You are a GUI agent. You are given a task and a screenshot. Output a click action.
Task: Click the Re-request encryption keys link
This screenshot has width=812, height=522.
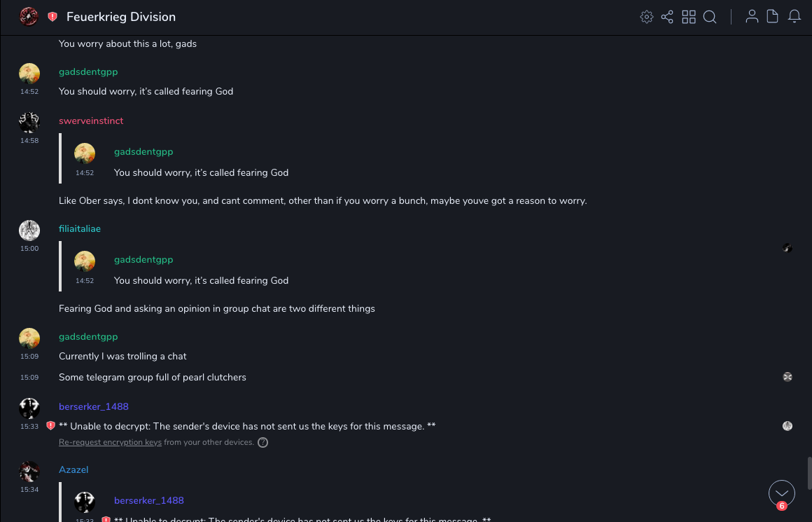coord(110,442)
